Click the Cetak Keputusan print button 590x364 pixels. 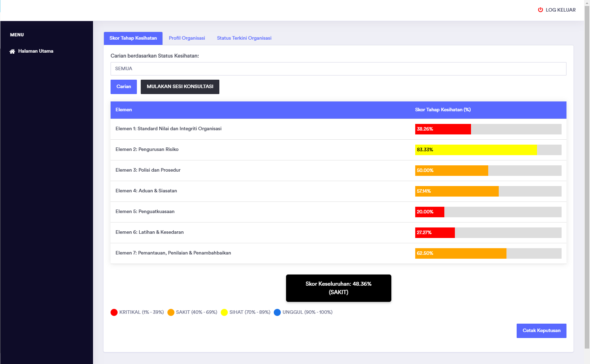(x=541, y=331)
